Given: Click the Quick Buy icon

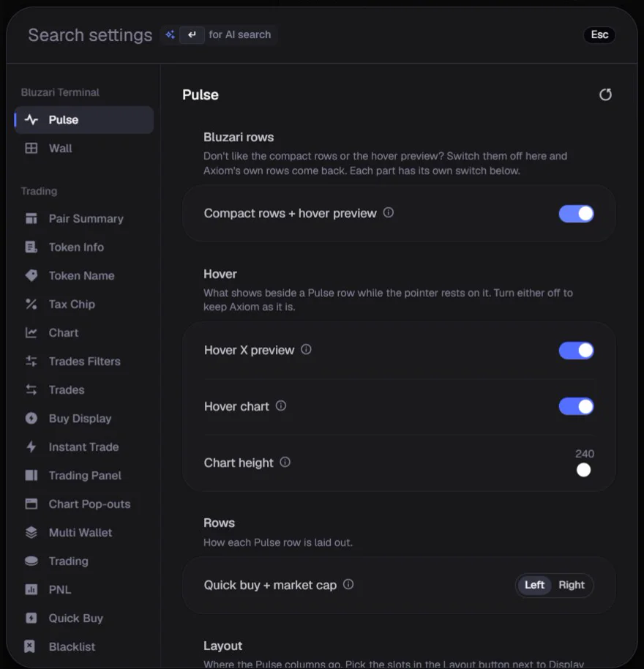Looking at the screenshot, I should [31, 618].
